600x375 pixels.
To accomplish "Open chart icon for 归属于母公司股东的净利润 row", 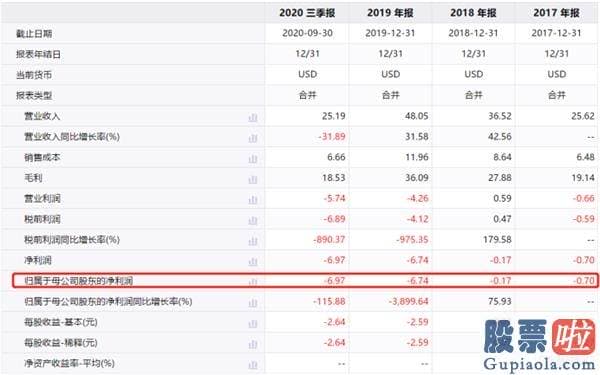I will [x=253, y=282].
